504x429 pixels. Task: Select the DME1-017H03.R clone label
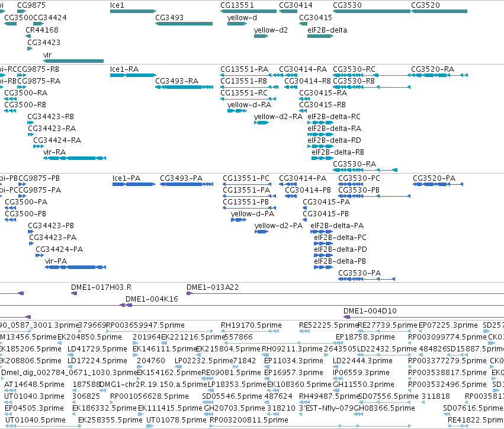(101, 287)
